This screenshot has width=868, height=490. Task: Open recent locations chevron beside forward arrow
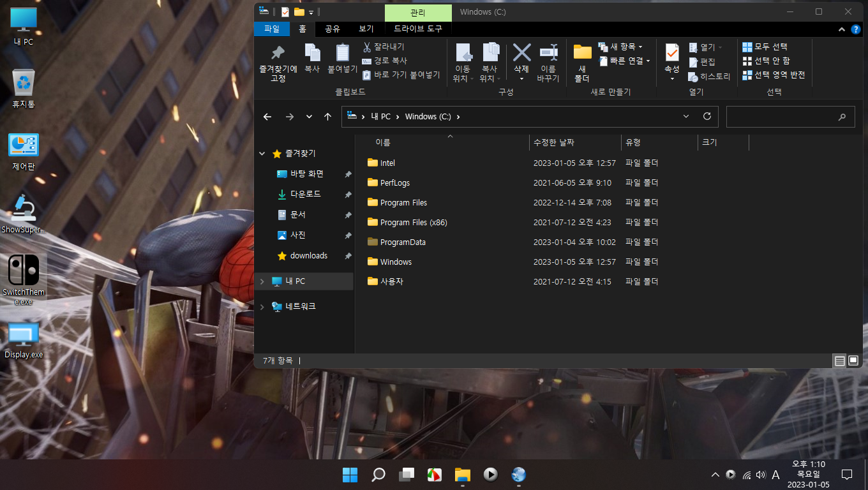[310, 117]
